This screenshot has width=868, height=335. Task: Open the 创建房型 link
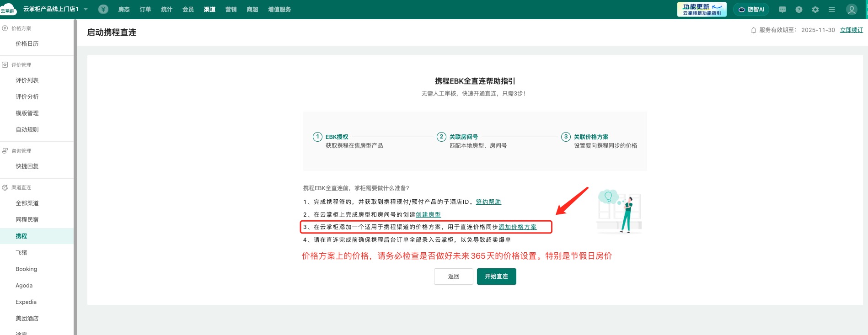[428, 215]
